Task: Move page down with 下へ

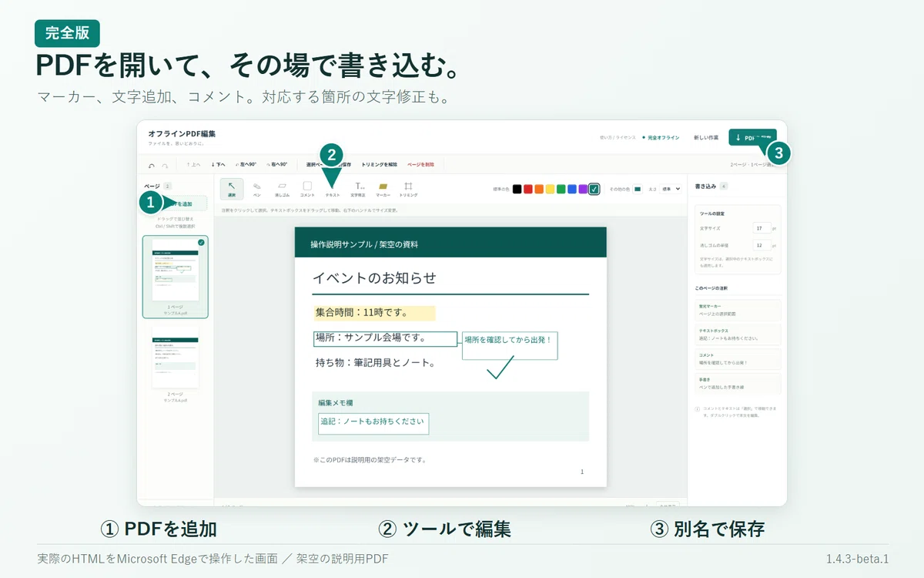Action: point(218,164)
